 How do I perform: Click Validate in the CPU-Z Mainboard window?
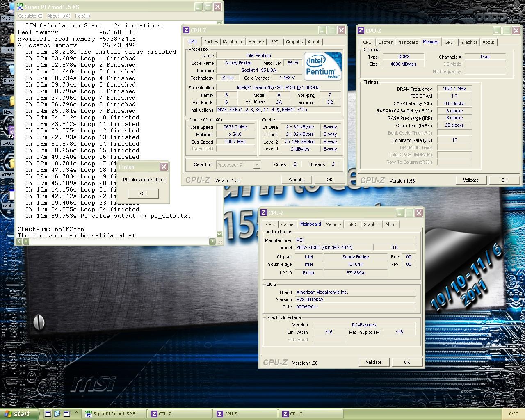pos(374,362)
